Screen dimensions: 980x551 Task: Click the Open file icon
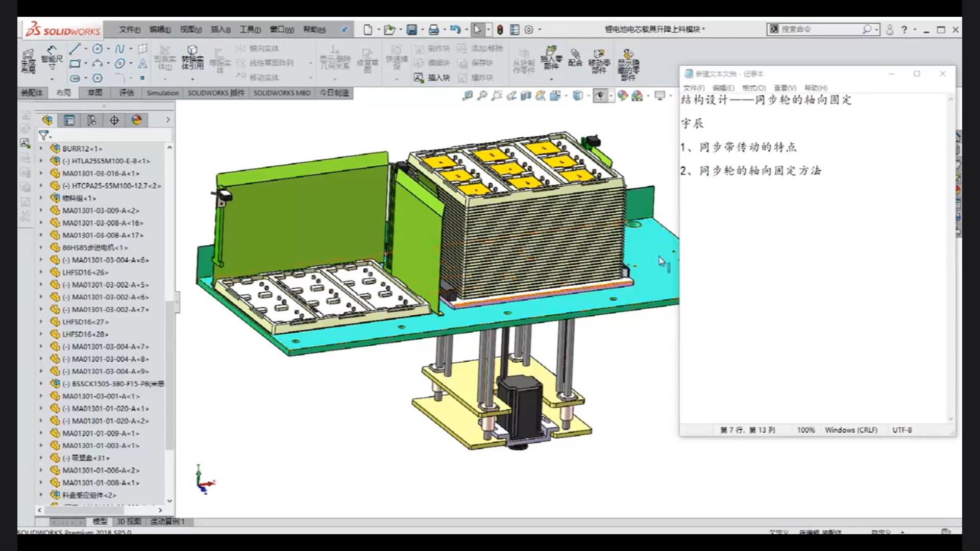pyautogui.click(x=389, y=30)
